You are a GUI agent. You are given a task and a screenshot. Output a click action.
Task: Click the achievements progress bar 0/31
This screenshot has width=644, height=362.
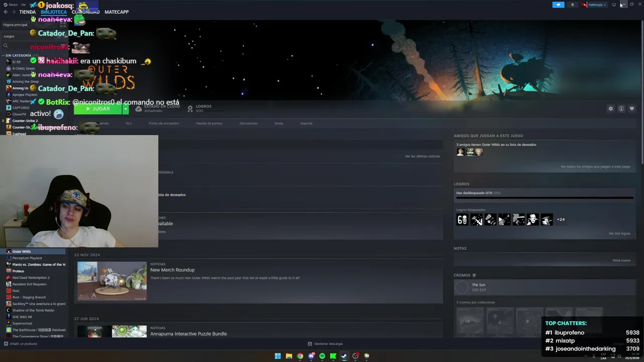click(544, 198)
